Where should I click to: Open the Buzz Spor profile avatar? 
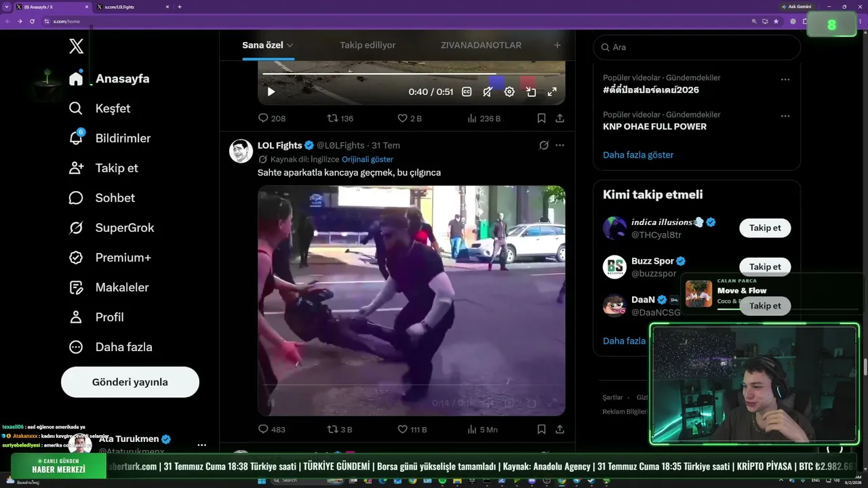point(614,267)
